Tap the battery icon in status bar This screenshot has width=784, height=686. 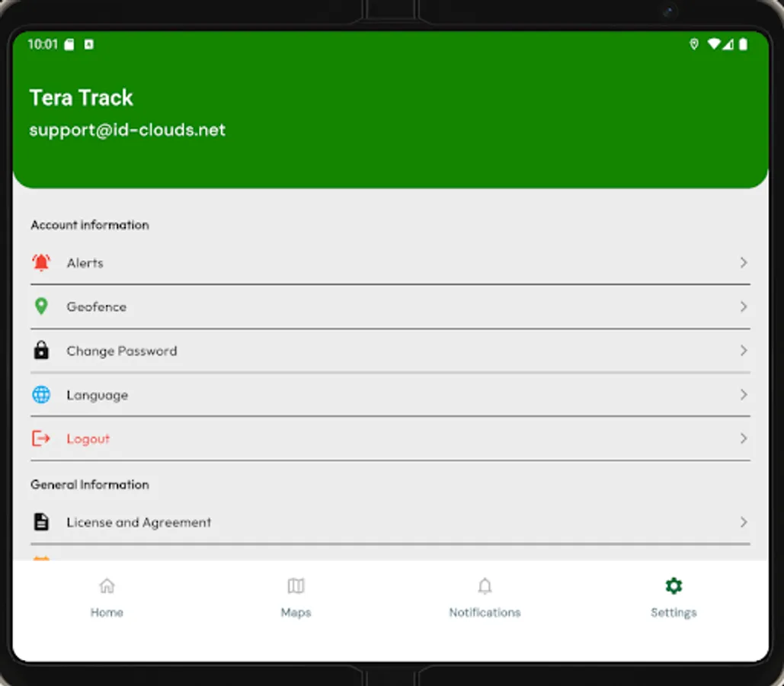pyautogui.click(x=744, y=44)
